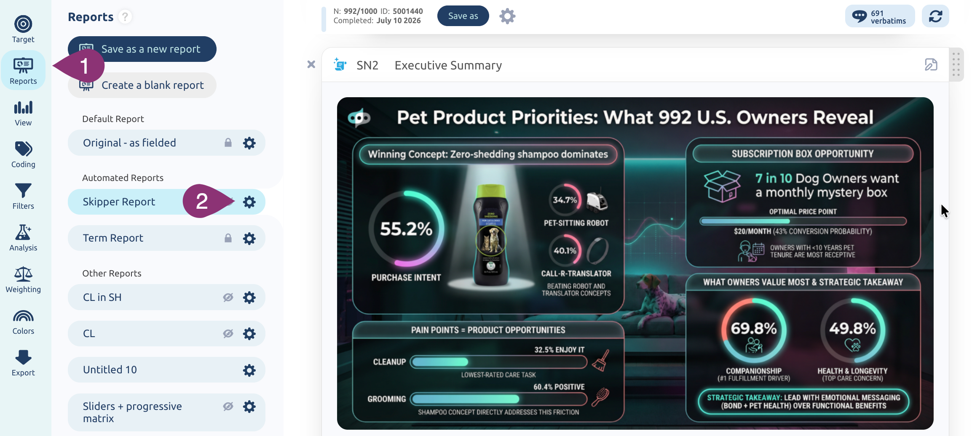Open the View section in sidebar

(23, 113)
